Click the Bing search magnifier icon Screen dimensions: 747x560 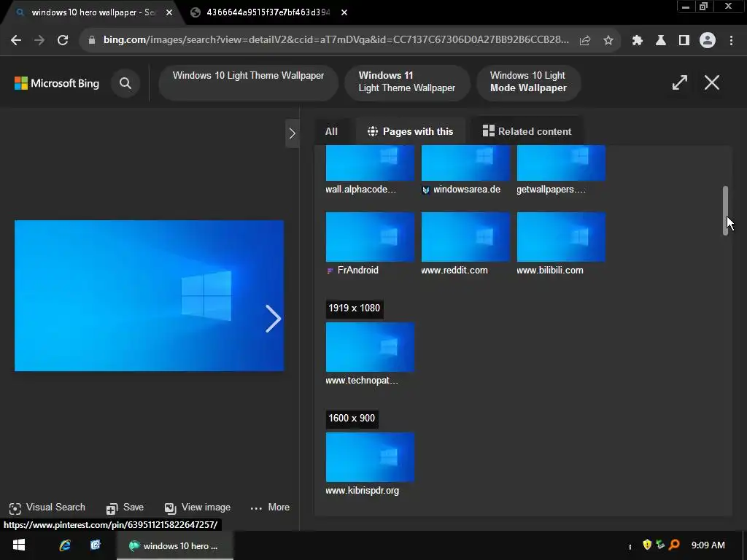[x=125, y=83]
